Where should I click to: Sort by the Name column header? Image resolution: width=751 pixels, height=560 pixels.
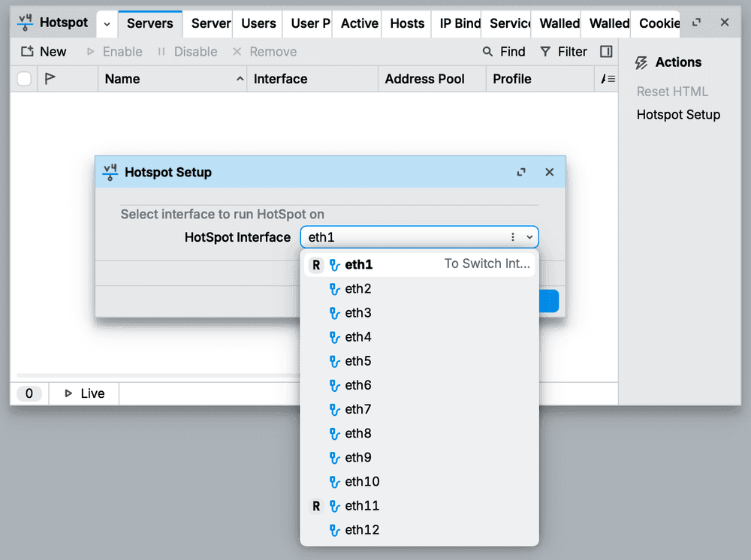tap(173, 79)
